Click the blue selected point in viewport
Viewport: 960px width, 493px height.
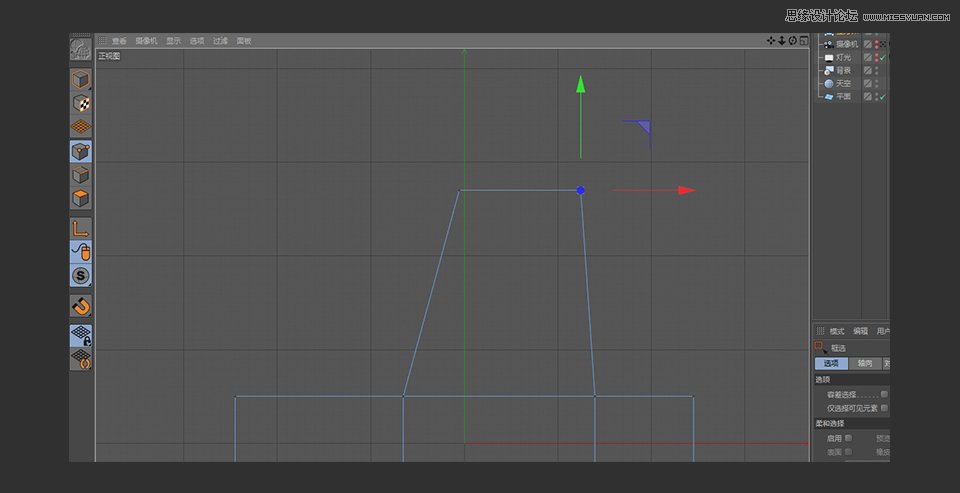(580, 190)
